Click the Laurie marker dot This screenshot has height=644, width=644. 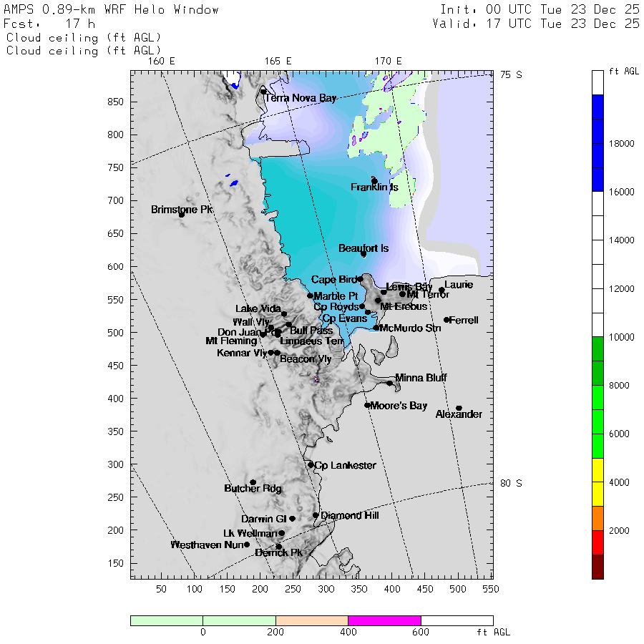[441, 290]
